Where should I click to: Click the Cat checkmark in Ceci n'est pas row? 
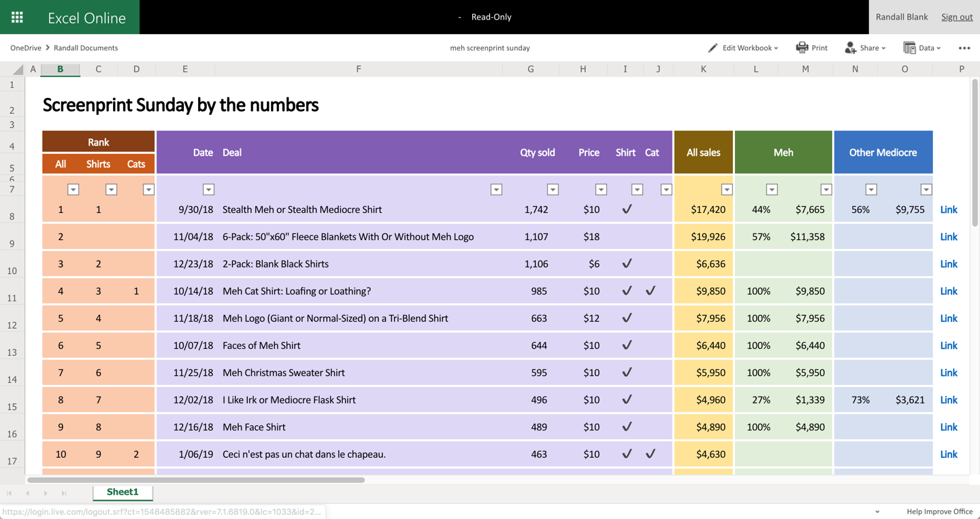[651, 454]
